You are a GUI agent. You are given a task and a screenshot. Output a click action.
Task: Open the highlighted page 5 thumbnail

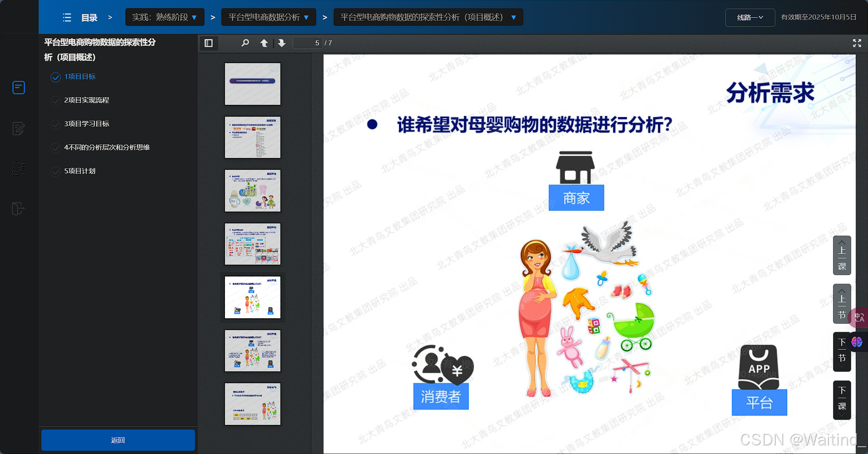[253, 297]
